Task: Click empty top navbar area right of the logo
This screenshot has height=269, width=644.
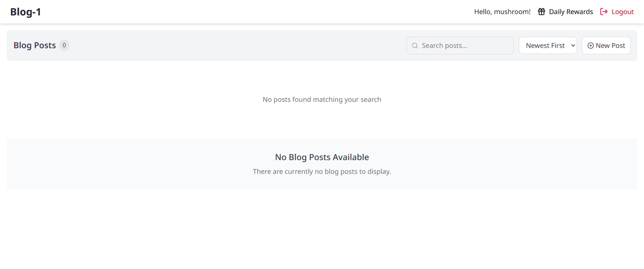Action: pos(235,12)
